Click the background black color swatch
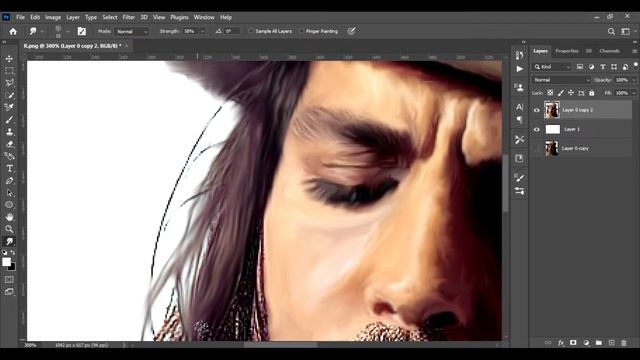Image resolution: width=640 pixels, height=360 pixels. click(x=13, y=268)
